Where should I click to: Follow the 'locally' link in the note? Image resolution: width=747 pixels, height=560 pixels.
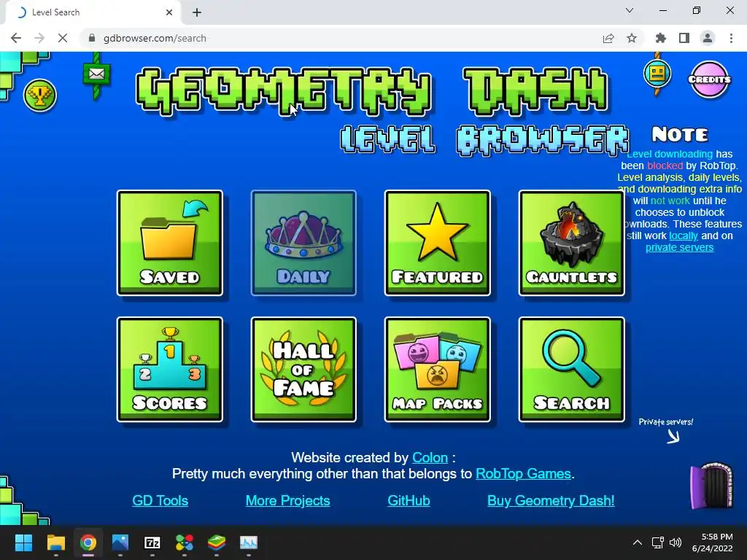pos(683,236)
